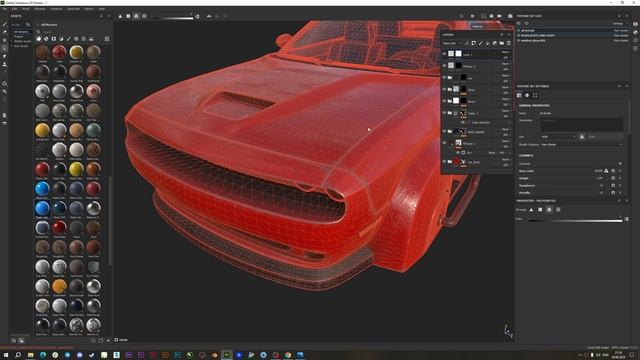Image resolution: width=640 pixels, height=360 pixels.
Task: Open the Viewport menu
Action: (x=56, y=9)
